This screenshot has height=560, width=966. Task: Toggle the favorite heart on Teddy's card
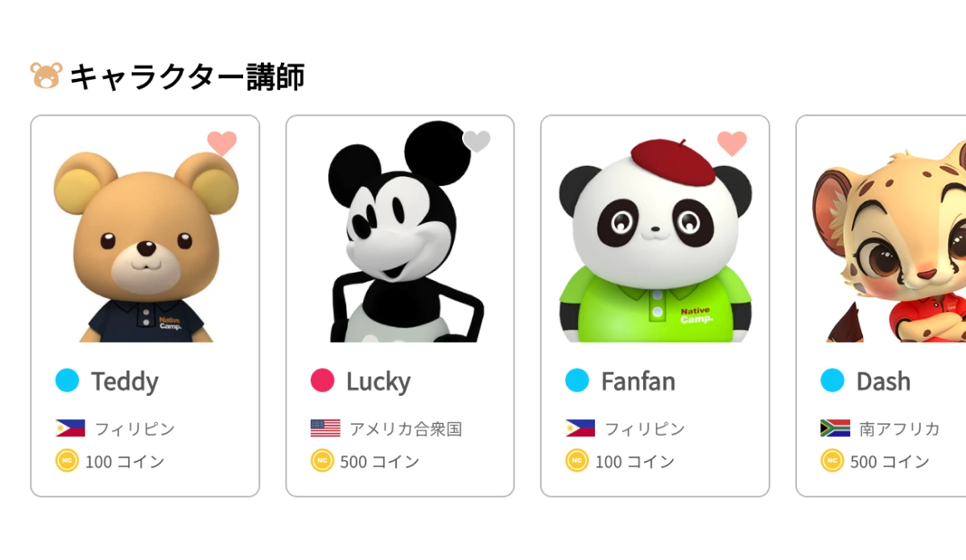222,143
